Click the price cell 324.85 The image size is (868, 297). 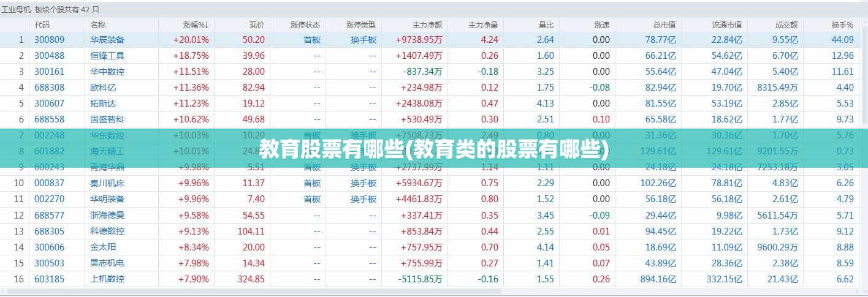click(251, 279)
